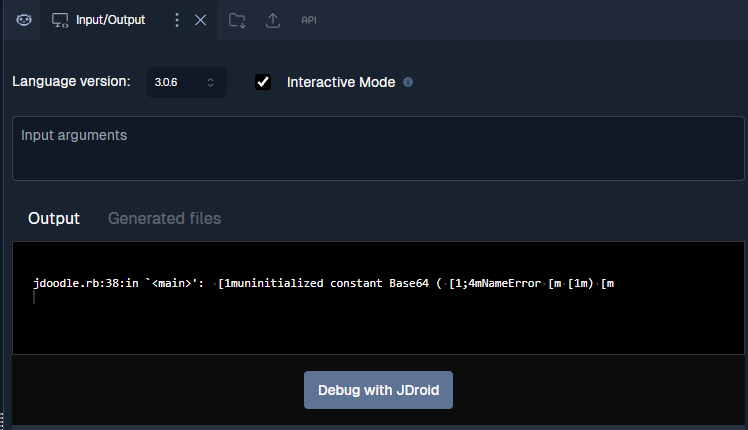Open the API panel icon
This screenshot has width=748, height=430.
tap(309, 20)
